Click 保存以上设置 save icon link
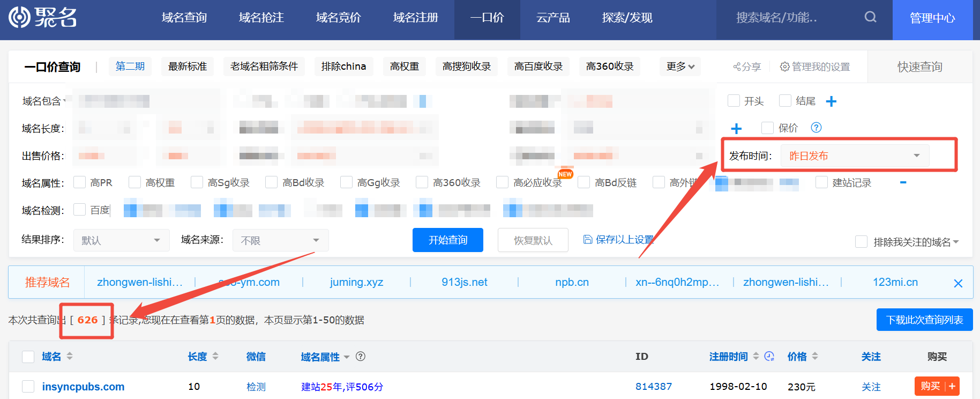 coord(618,239)
